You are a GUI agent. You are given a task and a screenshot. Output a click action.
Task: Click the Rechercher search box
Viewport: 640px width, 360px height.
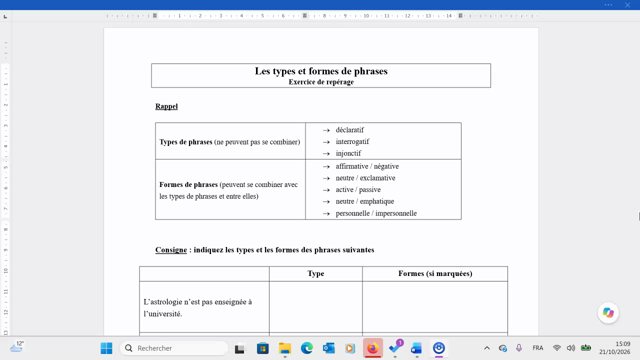point(174,348)
